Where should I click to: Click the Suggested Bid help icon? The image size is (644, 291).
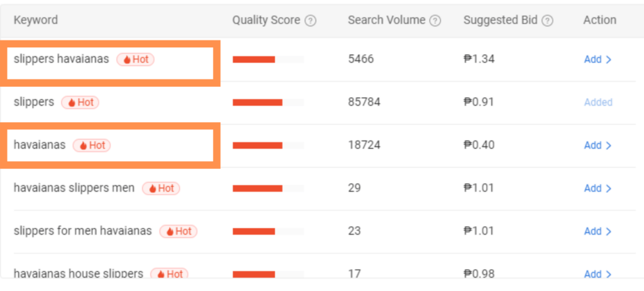tap(548, 21)
